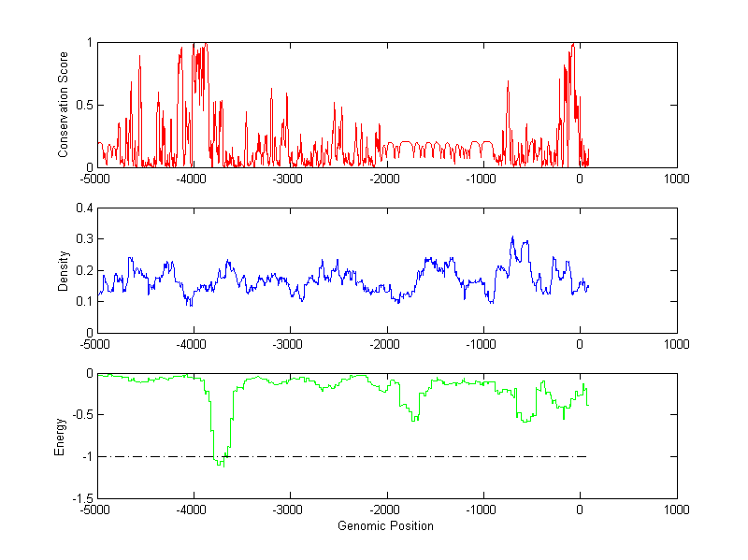Click the "-1.5" tick on the Energy axis
The image size is (748, 560).
tap(79, 499)
